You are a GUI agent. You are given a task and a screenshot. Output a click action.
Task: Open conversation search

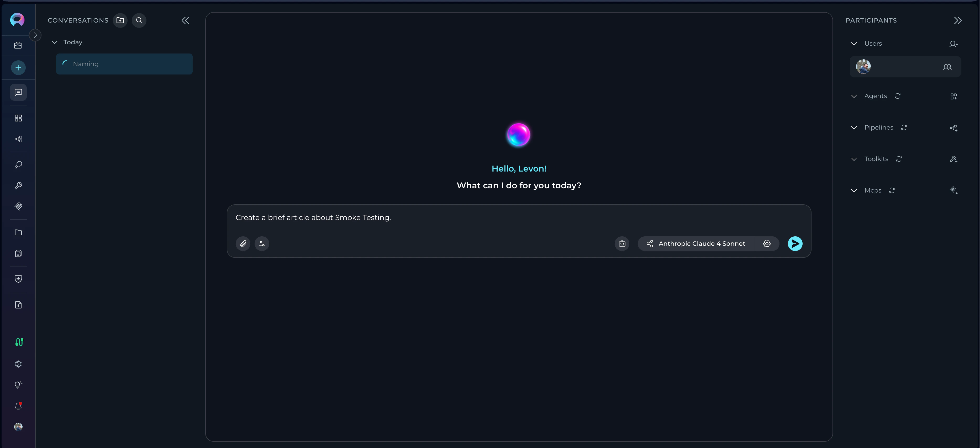(x=139, y=20)
